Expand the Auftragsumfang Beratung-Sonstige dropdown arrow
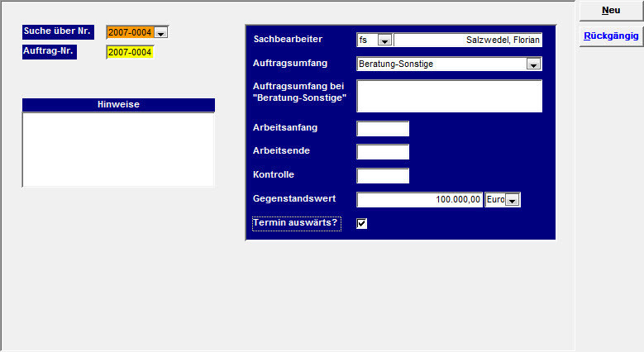 [533, 64]
